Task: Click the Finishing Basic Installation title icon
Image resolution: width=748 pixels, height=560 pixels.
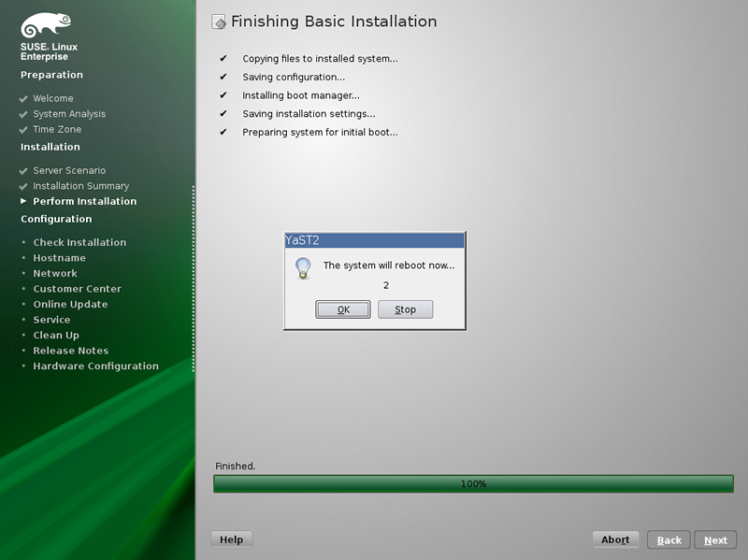Action: click(x=219, y=22)
